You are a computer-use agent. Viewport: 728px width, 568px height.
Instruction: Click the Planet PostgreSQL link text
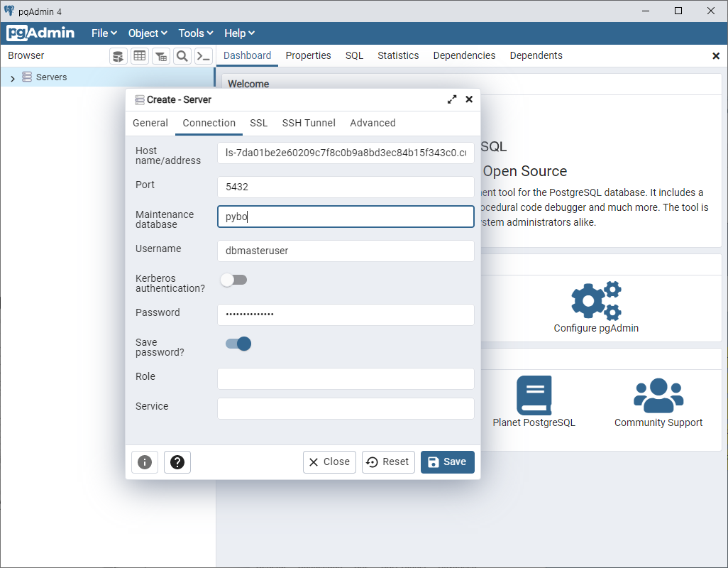tap(534, 422)
